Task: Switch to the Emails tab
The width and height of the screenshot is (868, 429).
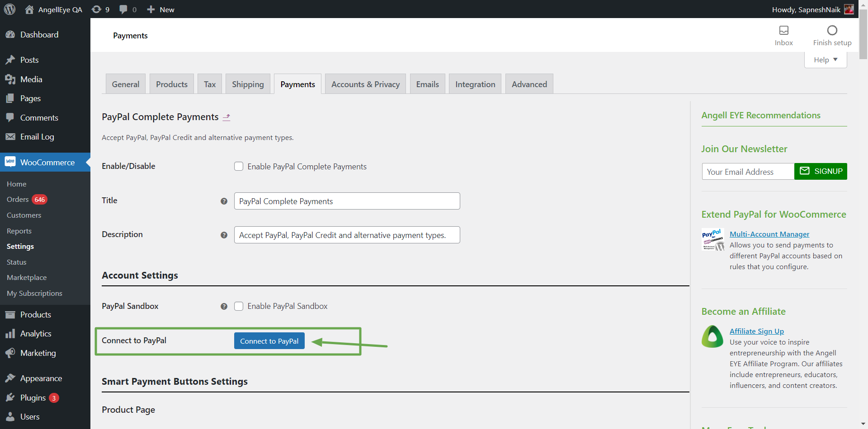Action: [x=428, y=84]
